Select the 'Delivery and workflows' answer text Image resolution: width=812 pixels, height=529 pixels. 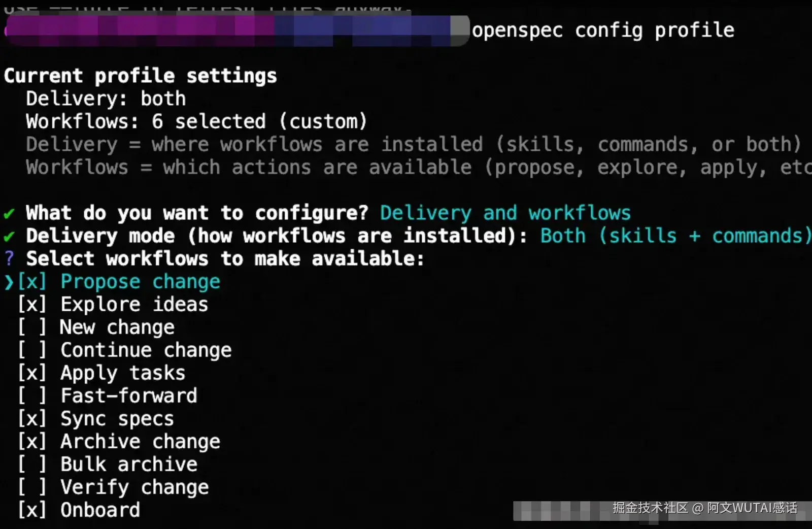point(505,213)
